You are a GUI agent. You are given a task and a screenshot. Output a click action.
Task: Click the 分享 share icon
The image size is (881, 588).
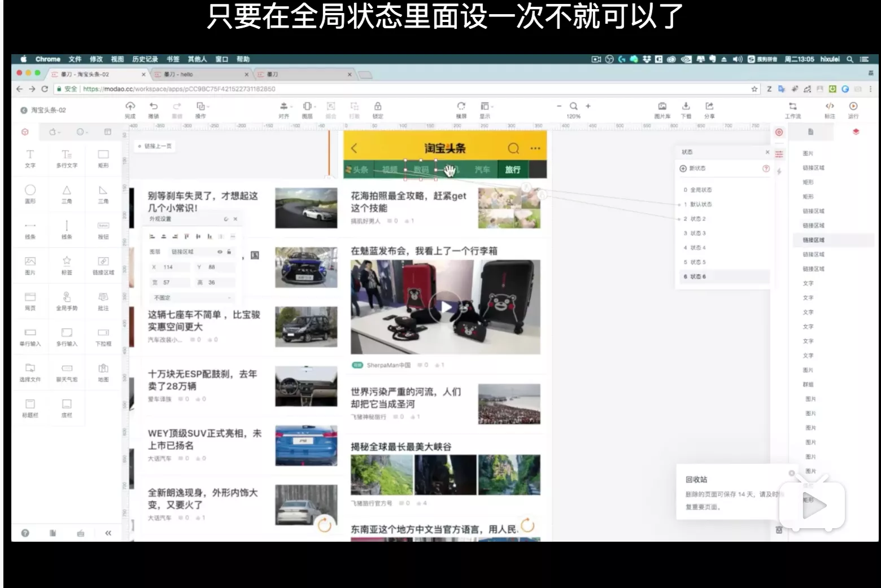coord(709,106)
